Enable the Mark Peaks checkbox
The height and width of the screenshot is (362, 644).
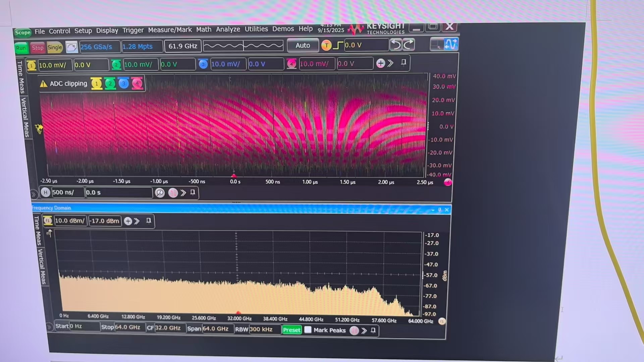coord(308,330)
